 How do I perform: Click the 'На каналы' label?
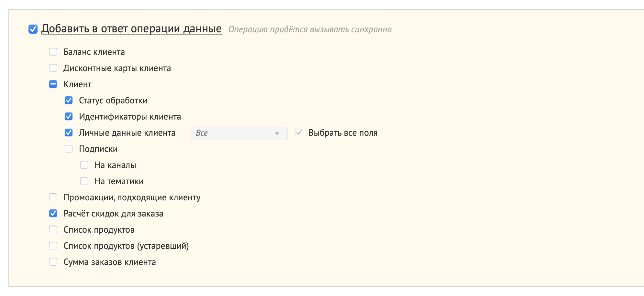[x=115, y=165]
